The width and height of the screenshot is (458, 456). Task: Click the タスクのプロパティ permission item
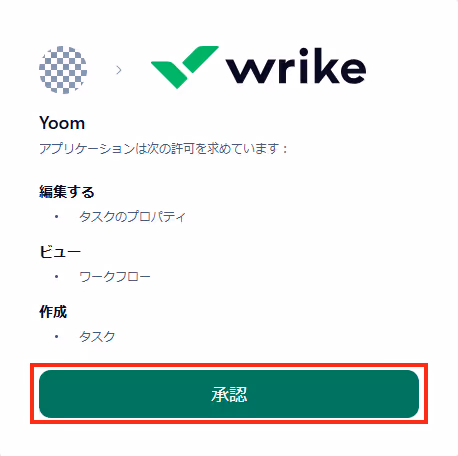click(132, 217)
